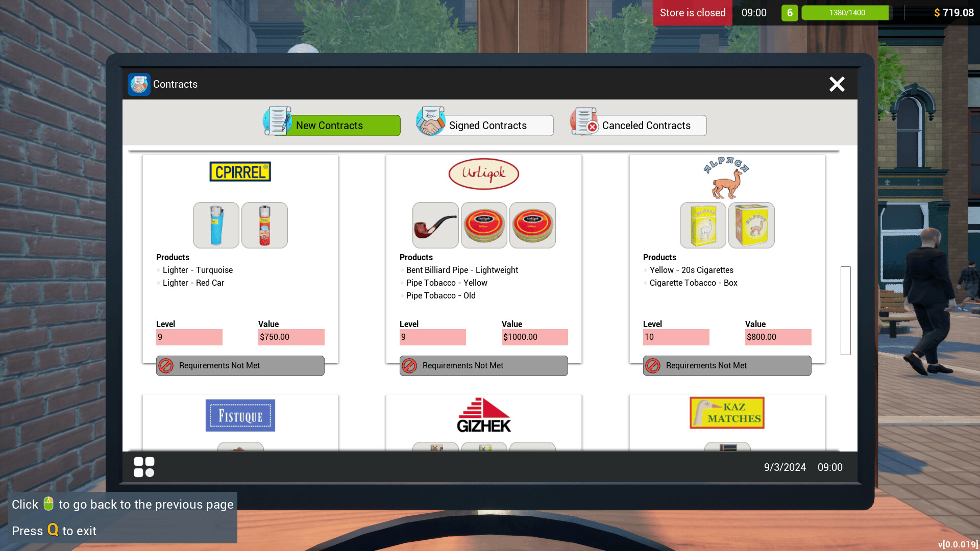Click the close X button on Contracts
Image resolution: width=980 pixels, height=551 pixels.
(x=837, y=84)
